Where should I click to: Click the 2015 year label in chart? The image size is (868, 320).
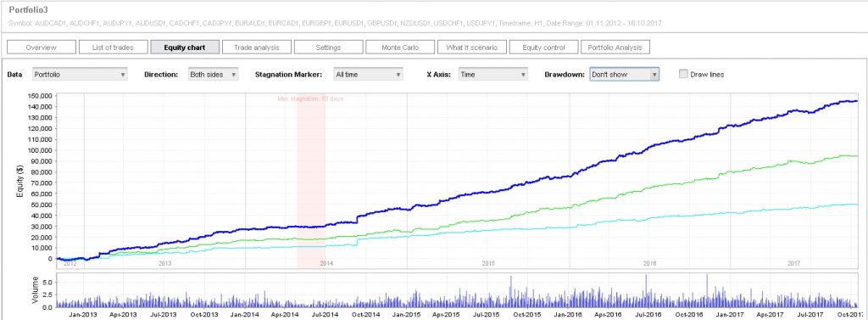488,263
